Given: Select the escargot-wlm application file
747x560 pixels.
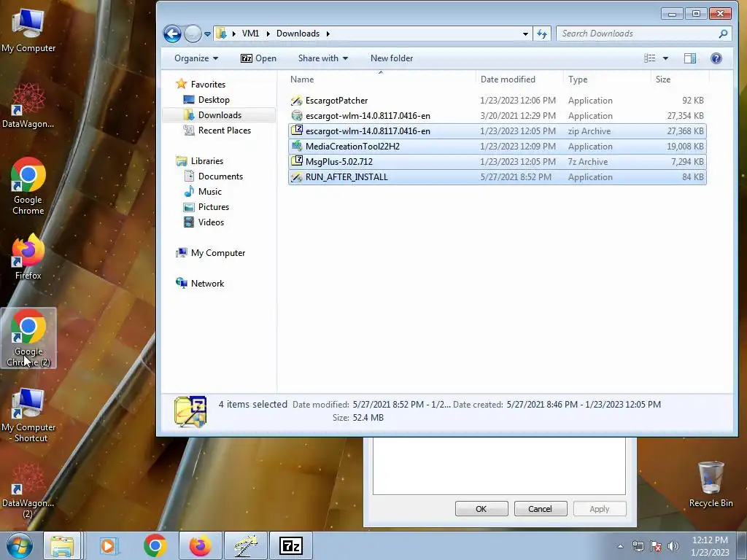Looking at the screenshot, I should [497, 116].
